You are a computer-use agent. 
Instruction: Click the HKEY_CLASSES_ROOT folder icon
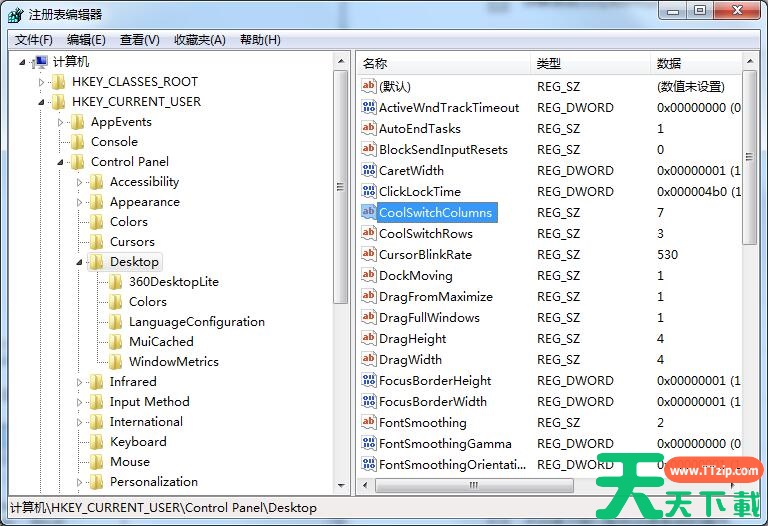coord(58,82)
